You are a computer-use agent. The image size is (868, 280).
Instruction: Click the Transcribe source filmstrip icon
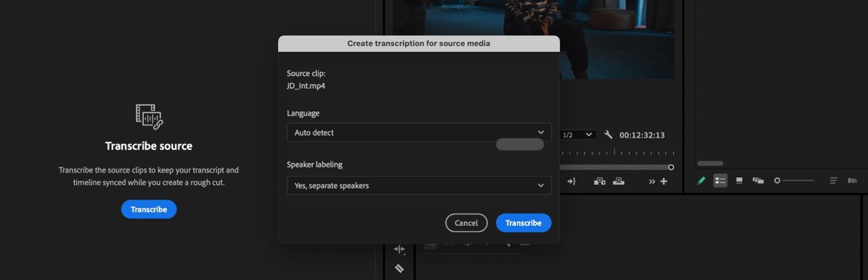pyautogui.click(x=149, y=116)
